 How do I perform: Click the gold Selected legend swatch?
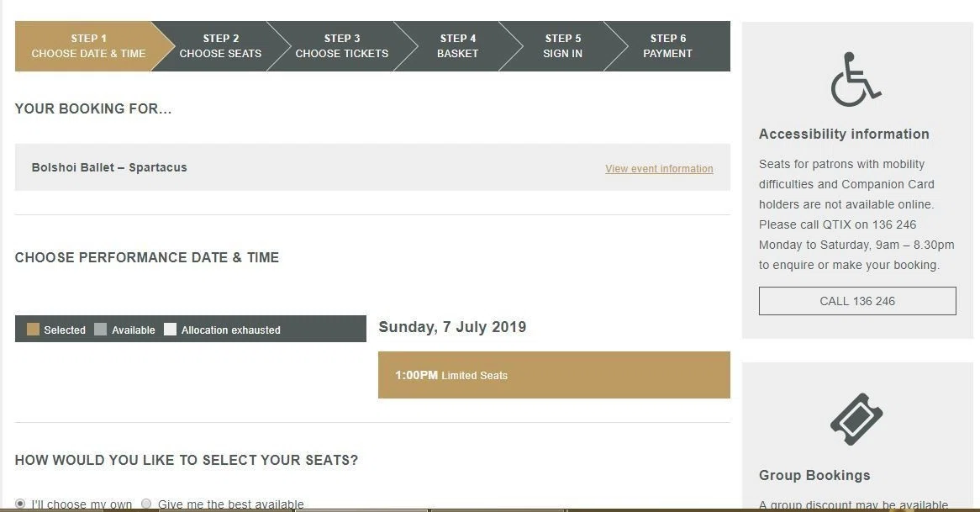pos(33,330)
